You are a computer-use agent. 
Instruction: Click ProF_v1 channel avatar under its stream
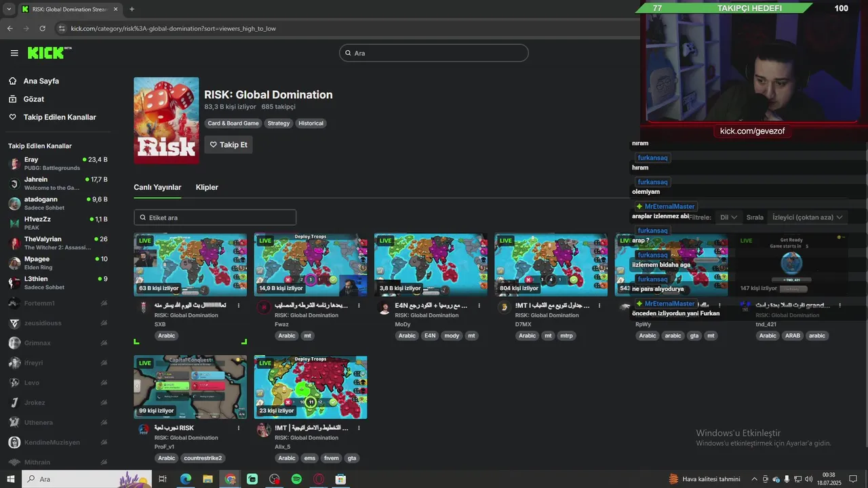click(143, 430)
